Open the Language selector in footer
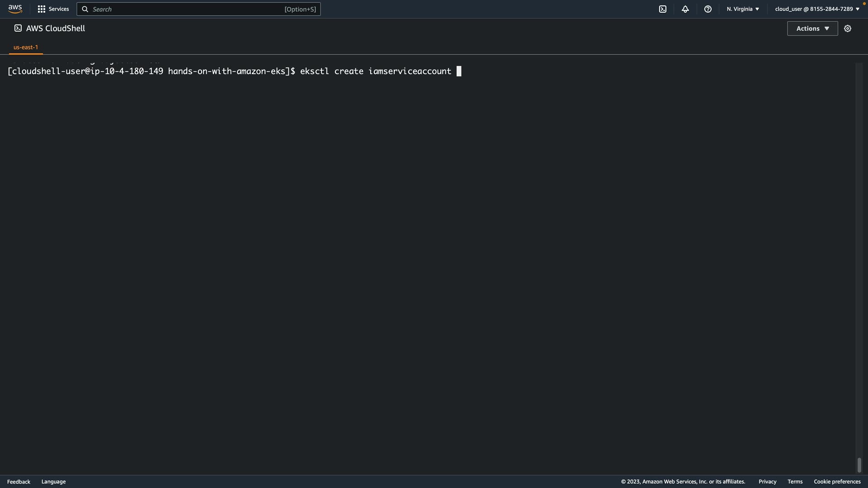 (x=53, y=482)
